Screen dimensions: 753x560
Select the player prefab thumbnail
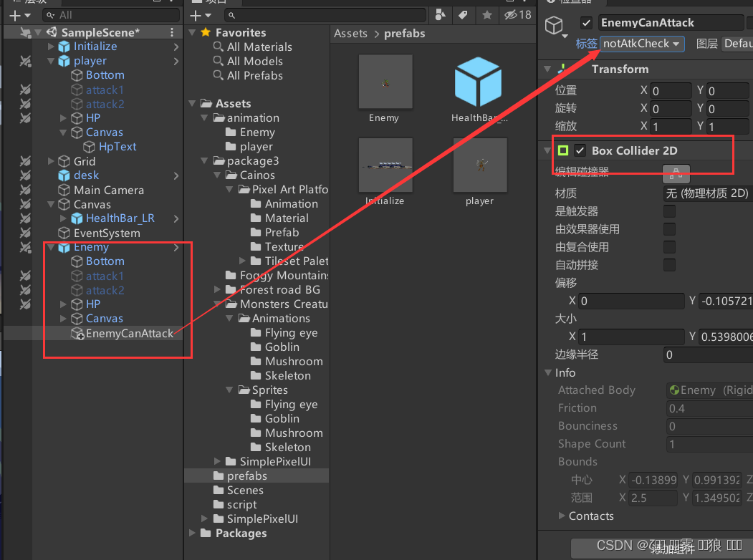tap(479, 165)
